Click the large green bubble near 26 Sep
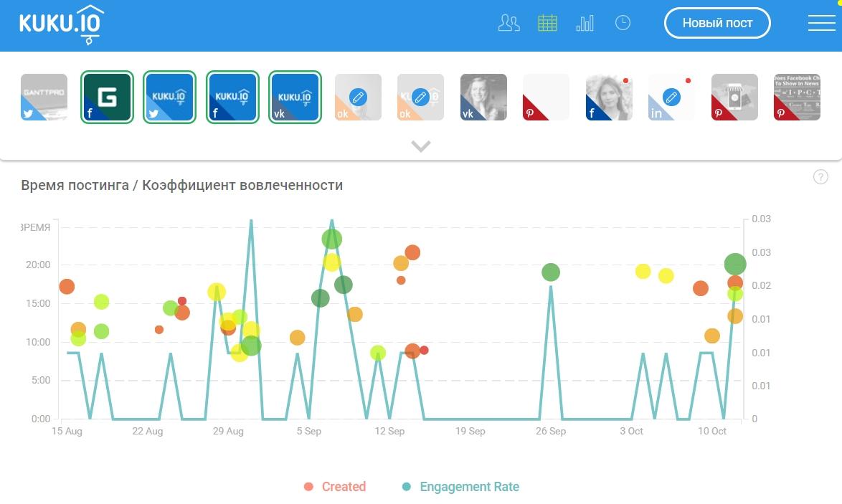This screenshot has height=504, width=842. click(x=551, y=272)
